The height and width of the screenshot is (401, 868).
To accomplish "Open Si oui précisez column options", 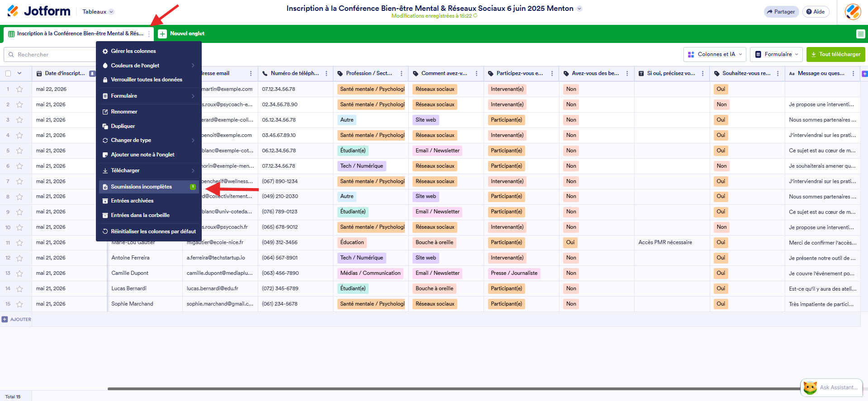I will click(702, 73).
